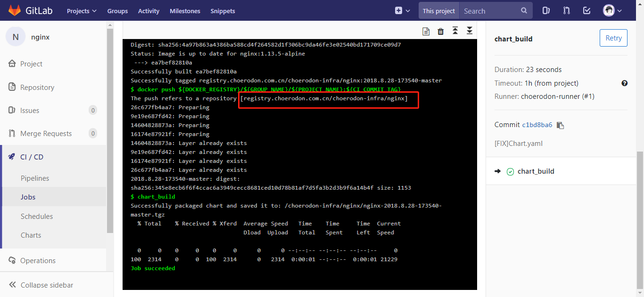
Task: Open the todos checkmark icon
Action: tap(587, 10)
